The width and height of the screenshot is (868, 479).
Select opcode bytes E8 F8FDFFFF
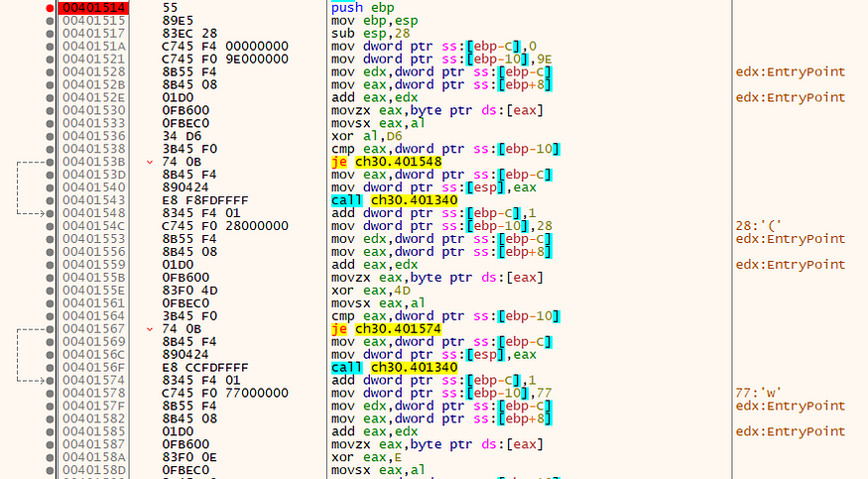point(205,200)
